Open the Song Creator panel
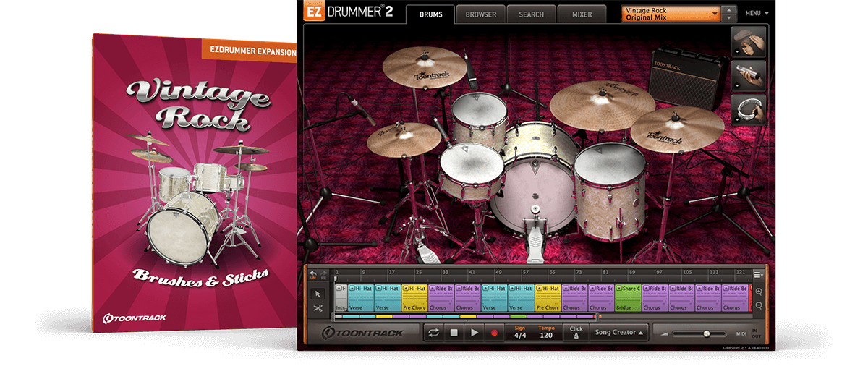Screen dimensions: 868x374 (618, 333)
